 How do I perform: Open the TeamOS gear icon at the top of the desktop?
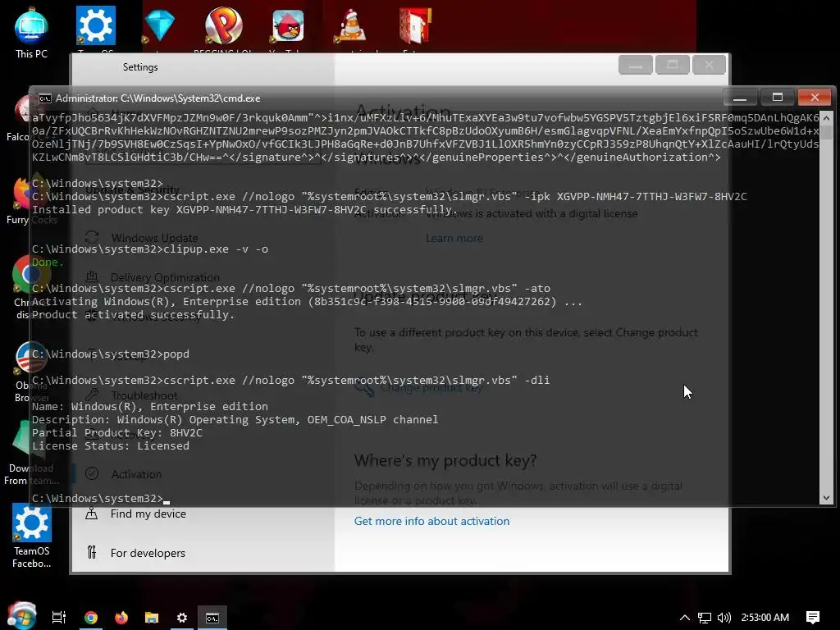95,25
